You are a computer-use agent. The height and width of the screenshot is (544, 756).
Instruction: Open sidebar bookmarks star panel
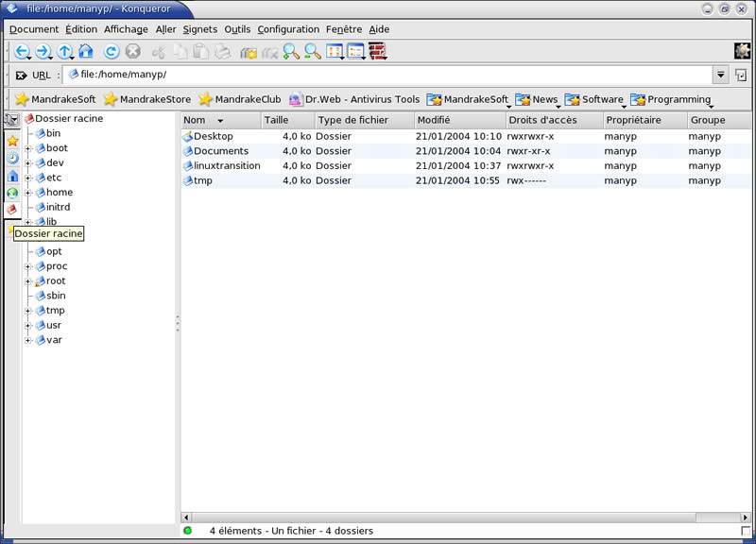pyautogui.click(x=12, y=141)
